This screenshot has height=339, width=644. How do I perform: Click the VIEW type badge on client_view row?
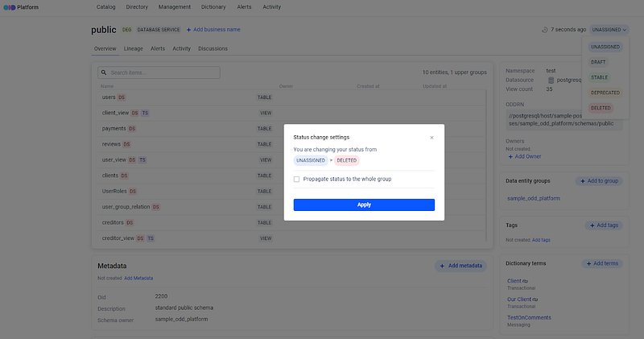pyautogui.click(x=266, y=113)
